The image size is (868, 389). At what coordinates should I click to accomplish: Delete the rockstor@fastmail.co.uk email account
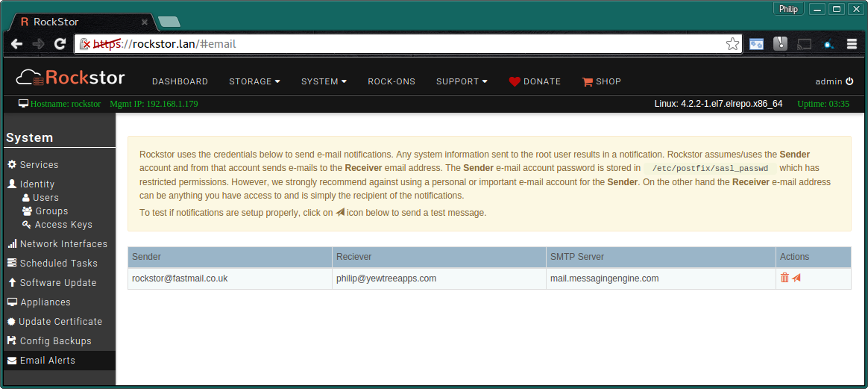point(784,278)
